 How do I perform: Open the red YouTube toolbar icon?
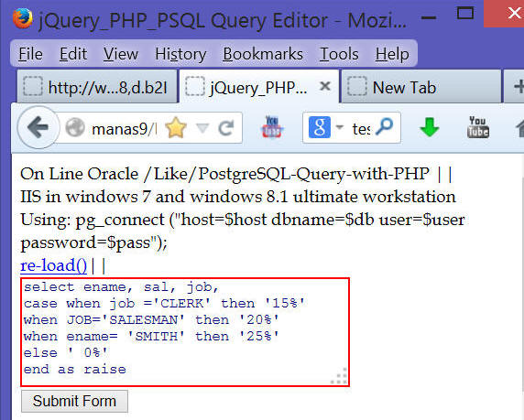[x=272, y=127]
